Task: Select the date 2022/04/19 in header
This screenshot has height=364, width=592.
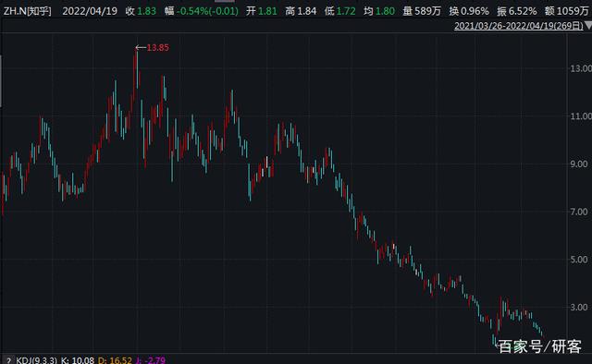Action: pos(90,11)
